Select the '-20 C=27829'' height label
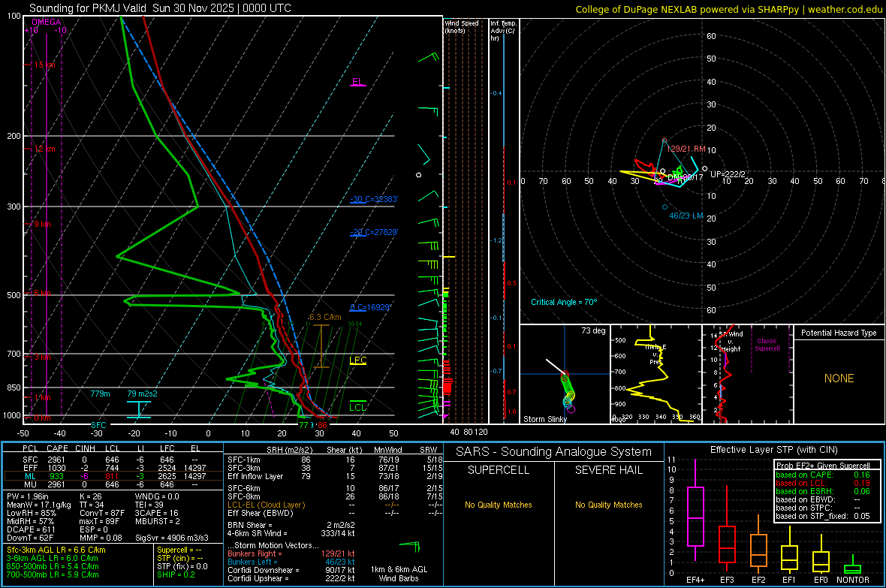This screenshot has width=886, height=588. 374,232
